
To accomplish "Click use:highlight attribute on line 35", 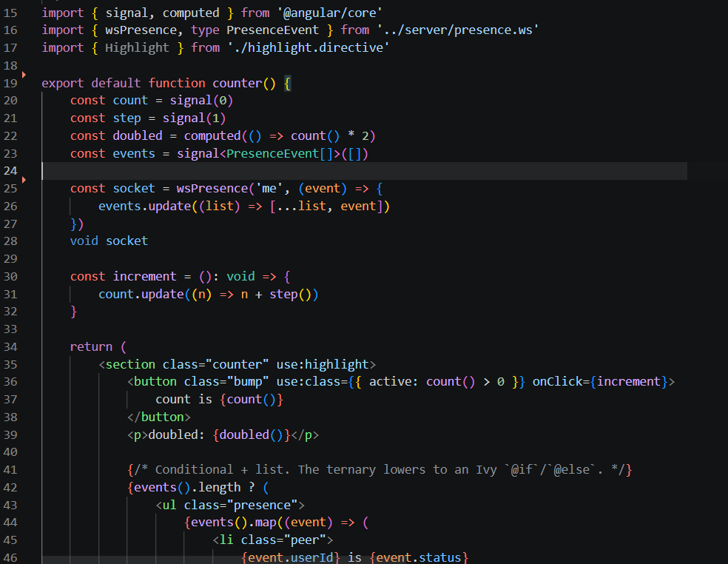I will coord(323,365).
